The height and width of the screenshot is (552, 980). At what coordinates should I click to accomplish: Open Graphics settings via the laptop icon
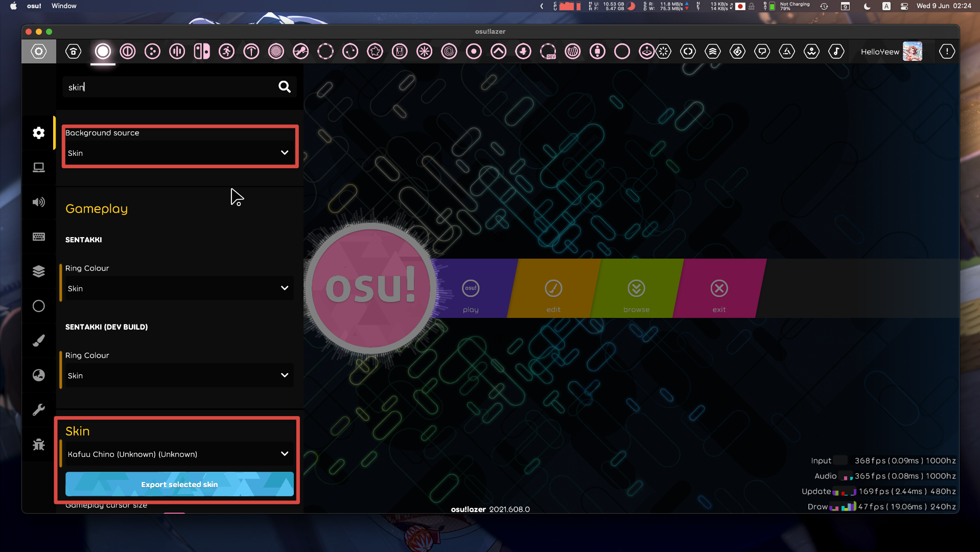tap(39, 167)
